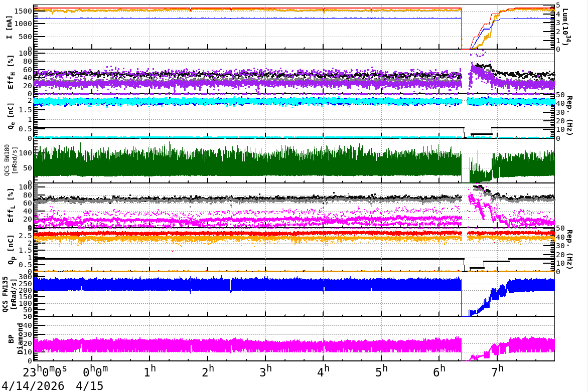Click the 23h0m0s time axis label
The width and height of the screenshot is (588, 392).
pos(45,371)
